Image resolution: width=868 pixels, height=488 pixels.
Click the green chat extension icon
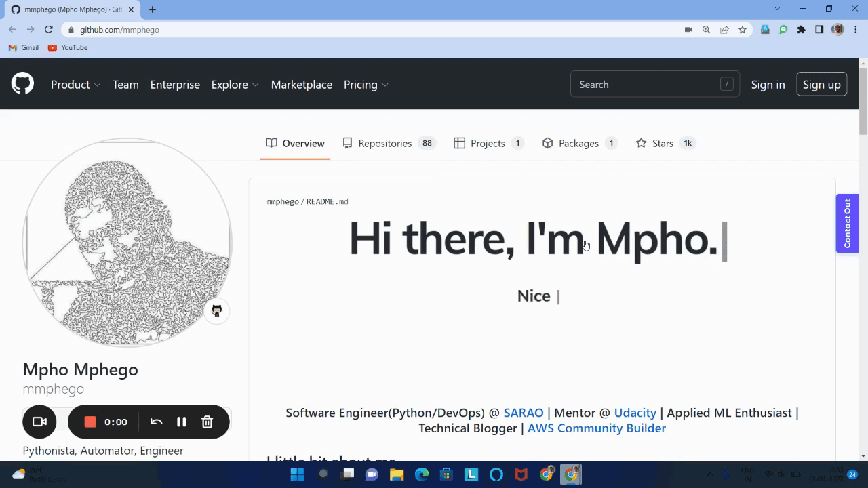[783, 30]
